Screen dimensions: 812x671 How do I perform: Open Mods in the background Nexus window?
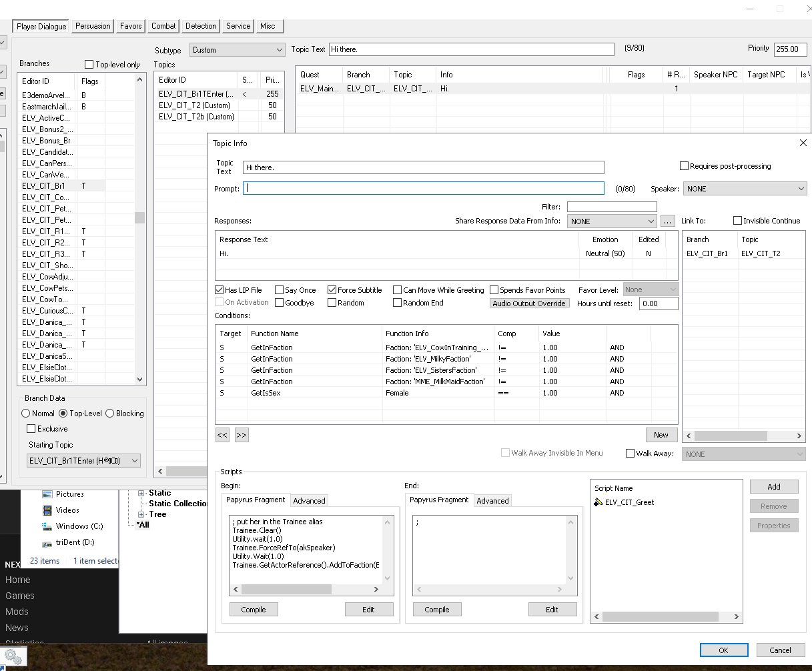(x=17, y=612)
